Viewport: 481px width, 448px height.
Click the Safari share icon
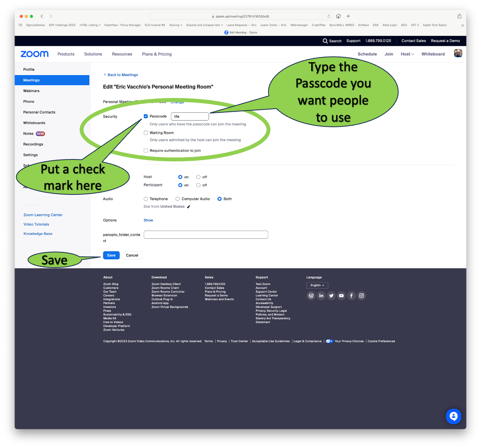tap(459, 16)
